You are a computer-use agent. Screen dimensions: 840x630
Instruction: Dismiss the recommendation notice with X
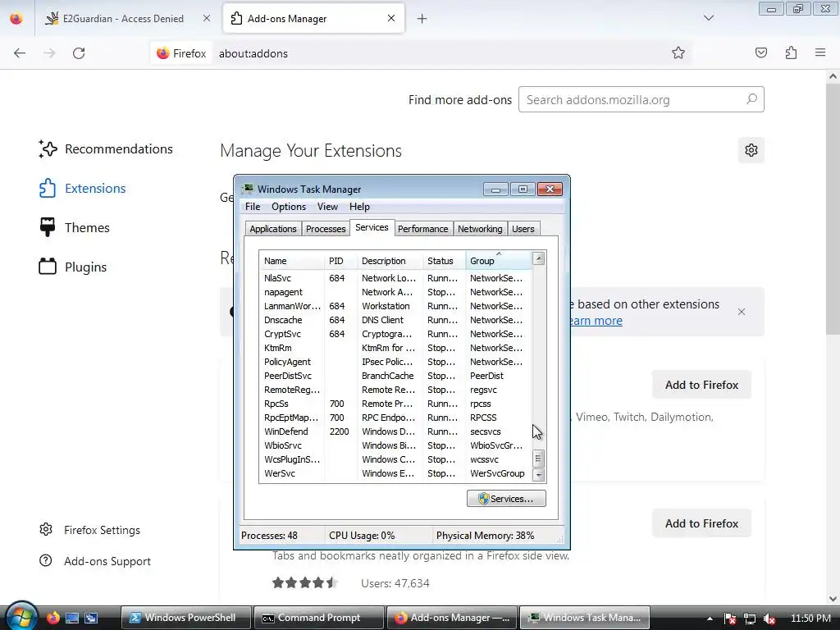(x=742, y=312)
